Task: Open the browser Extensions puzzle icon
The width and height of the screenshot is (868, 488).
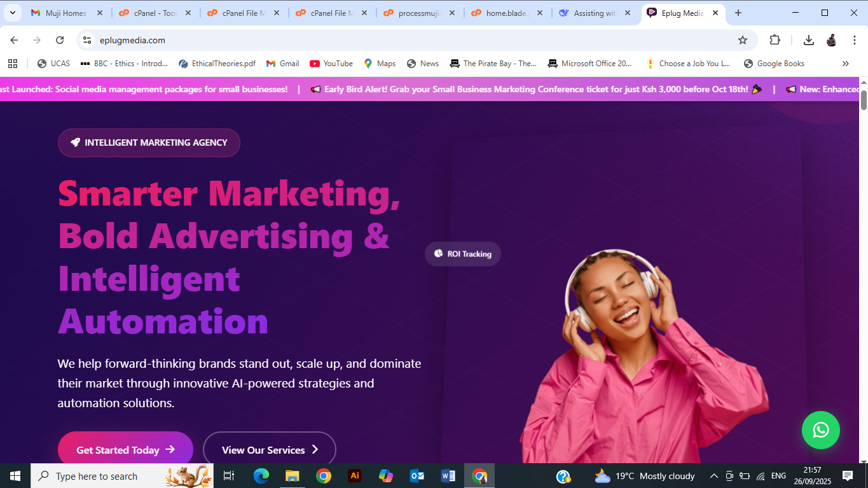Action: 775,39
